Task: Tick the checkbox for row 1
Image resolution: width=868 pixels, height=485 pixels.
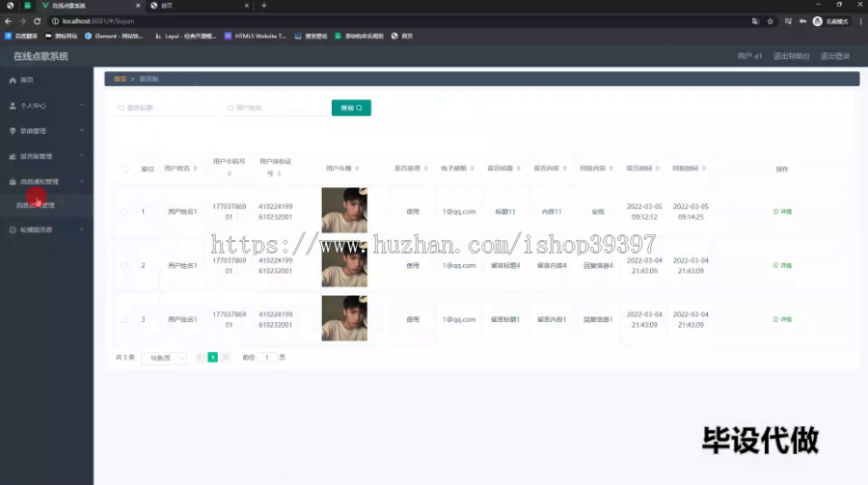Action: (125, 211)
